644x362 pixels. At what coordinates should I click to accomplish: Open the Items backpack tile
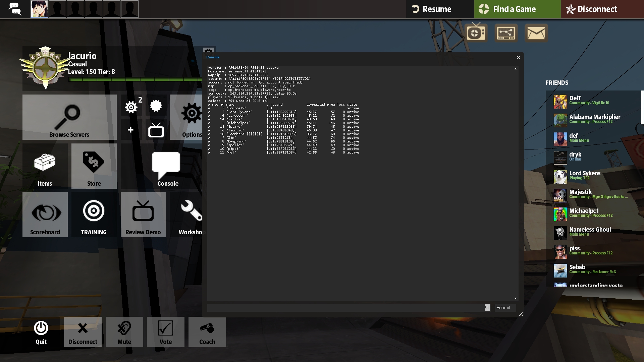click(x=45, y=166)
